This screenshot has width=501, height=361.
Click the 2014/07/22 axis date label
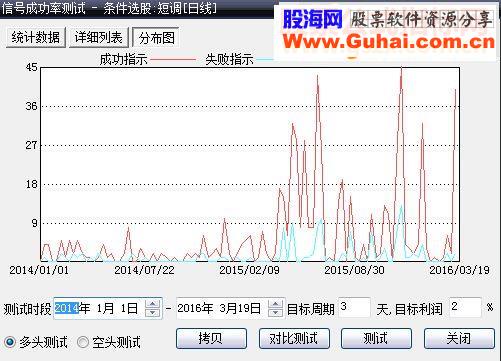click(144, 270)
